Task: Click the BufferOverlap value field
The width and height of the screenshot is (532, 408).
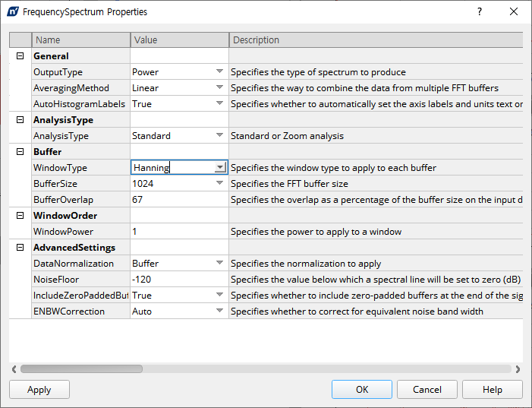Action: [x=179, y=199]
